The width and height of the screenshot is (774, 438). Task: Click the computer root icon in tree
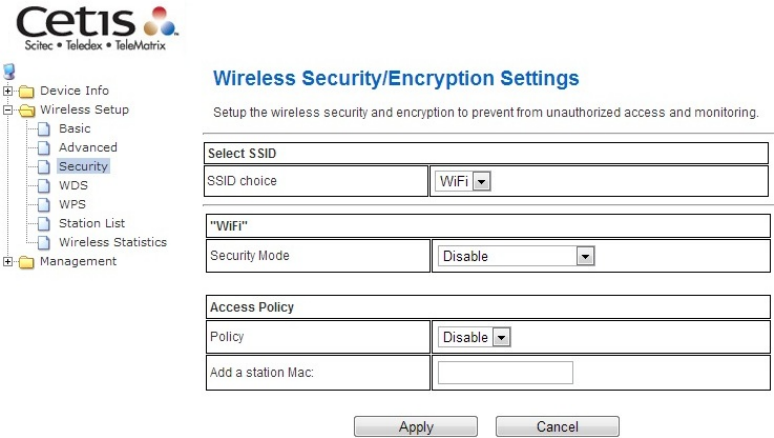pos(9,72)
